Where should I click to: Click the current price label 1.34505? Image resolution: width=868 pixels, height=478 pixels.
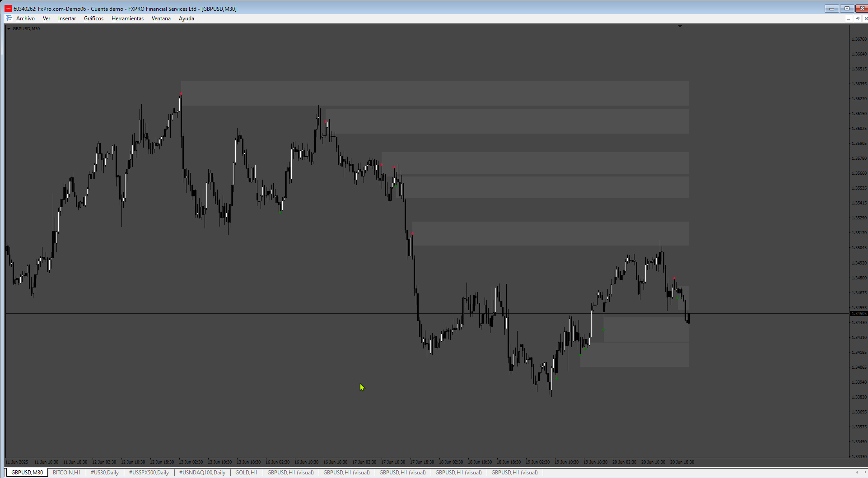859,314
